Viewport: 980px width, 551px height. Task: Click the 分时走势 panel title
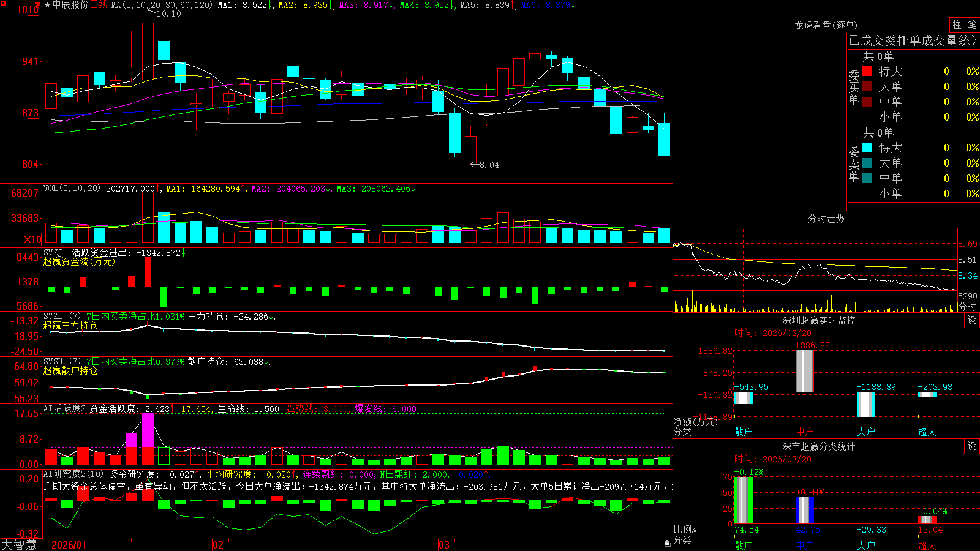tap(826, 219)
